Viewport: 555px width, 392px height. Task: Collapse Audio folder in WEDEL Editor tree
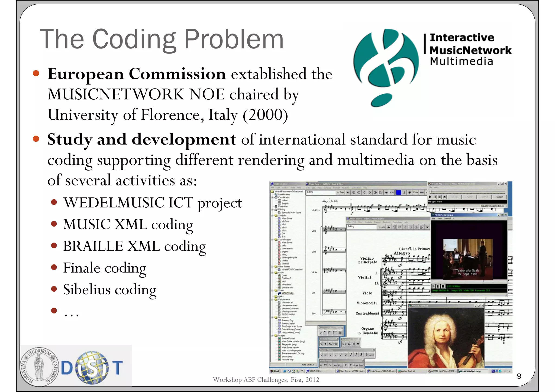[x=272, y=273]
